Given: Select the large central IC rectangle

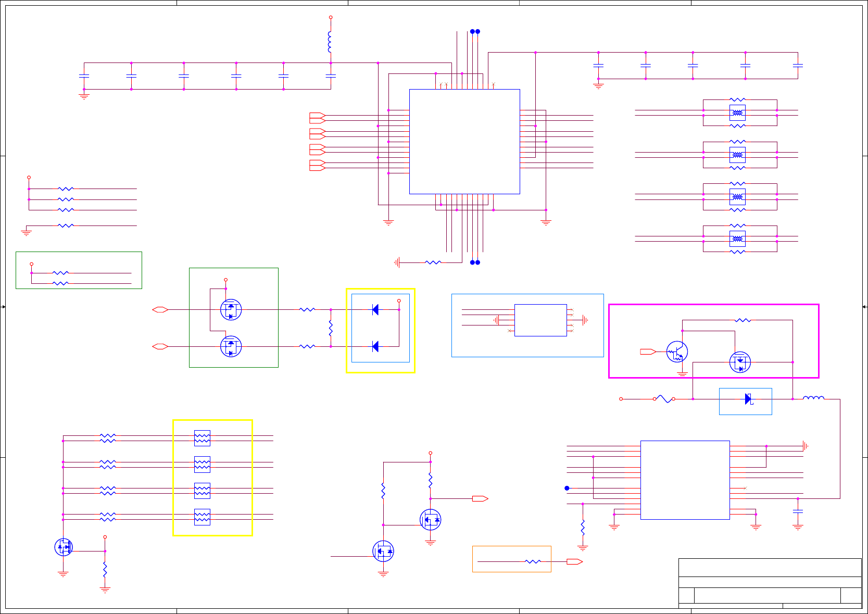Looking at the screenshot, I should tap(464, 142).
